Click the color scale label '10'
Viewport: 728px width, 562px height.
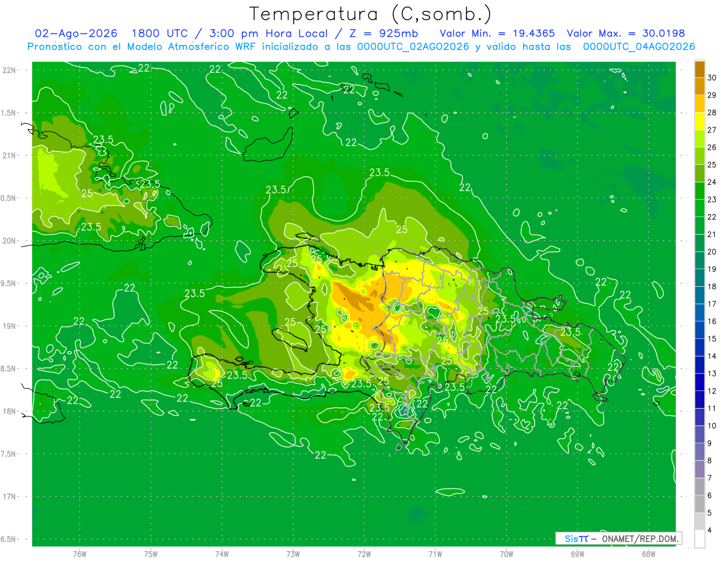click(712, 426)
